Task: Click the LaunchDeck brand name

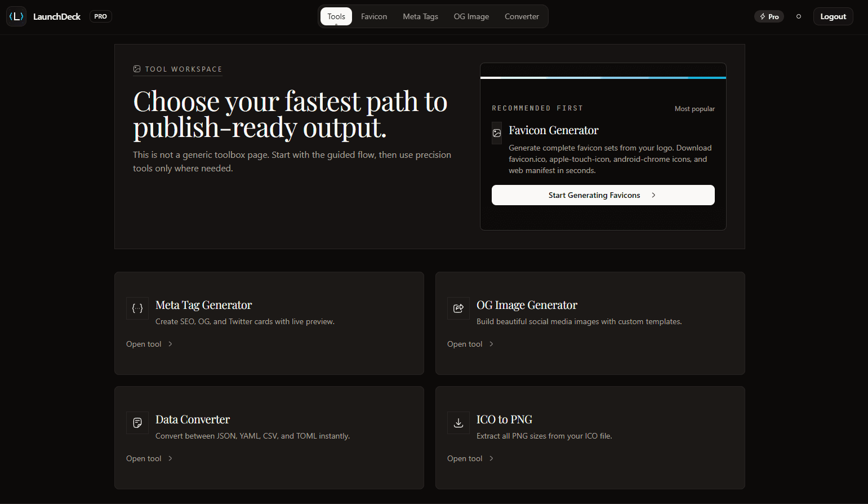Action: pyautogui.click(x=57, y=16)
